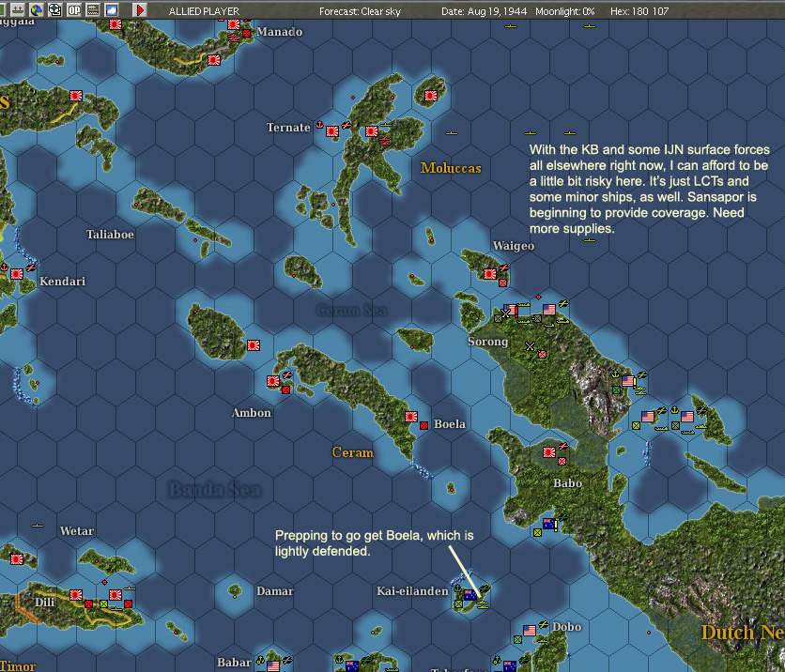The height and width of the screenshot is (672, 785).
Task: Click the Kai-eilanden label
Action: (x=412, y=591)
